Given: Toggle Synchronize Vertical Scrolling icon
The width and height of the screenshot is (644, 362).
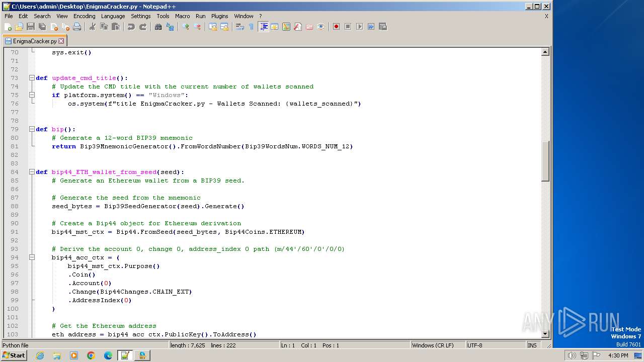Looking at the screenshot, I should click(213, 27).
